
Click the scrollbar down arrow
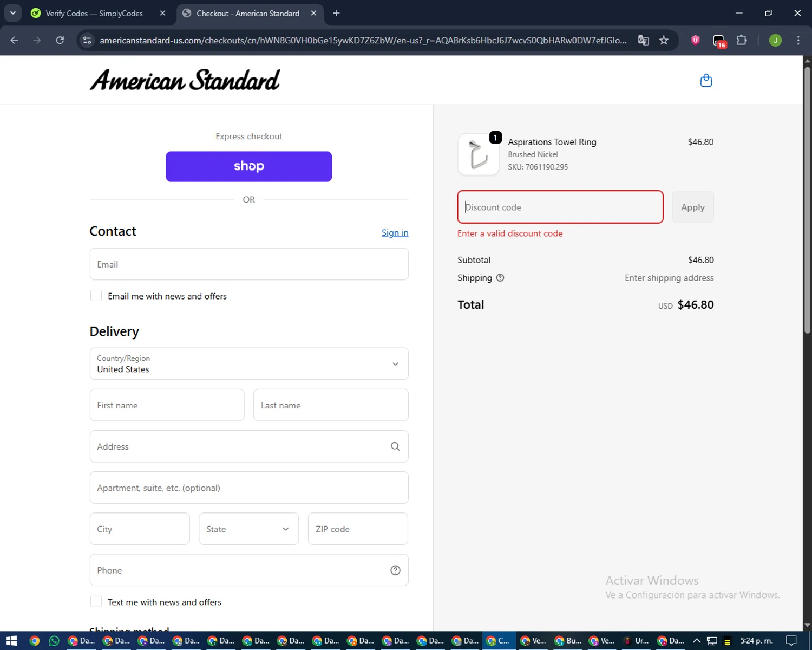[807, 626]
